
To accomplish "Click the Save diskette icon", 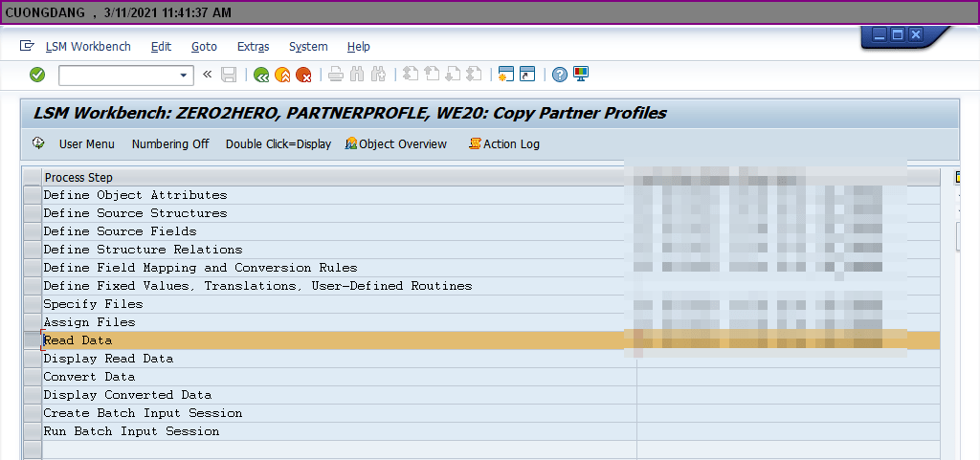I will pyautogui.click(x=229, y=75).
